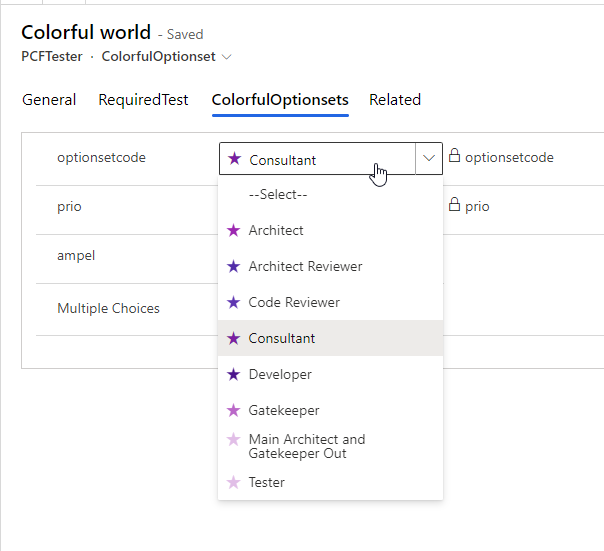This screenshot has height=551, width=604.
Task: Click the star icon beside Gatekeeper
Action: pos(234,410)
